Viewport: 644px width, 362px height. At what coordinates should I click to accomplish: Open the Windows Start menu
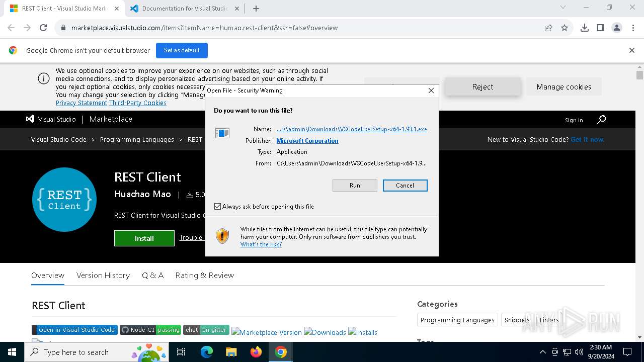[12, 352]
